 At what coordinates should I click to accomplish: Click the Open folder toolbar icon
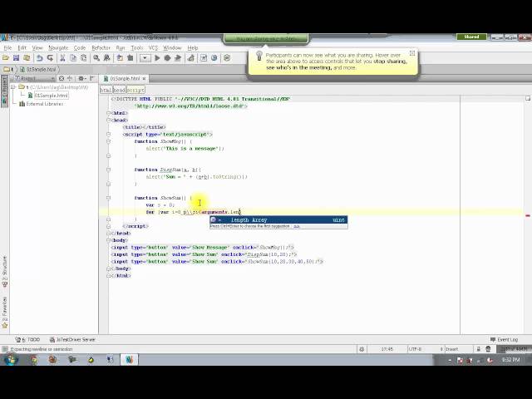click(x=6, y=58)
